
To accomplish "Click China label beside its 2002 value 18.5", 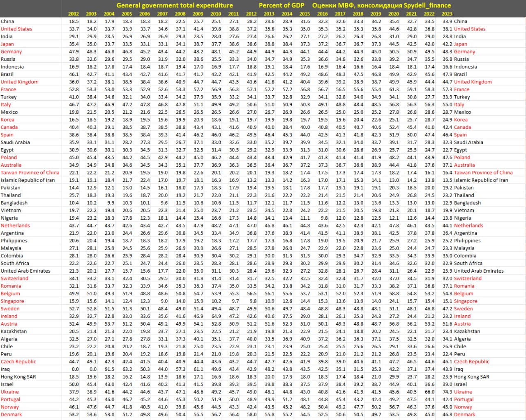I will pos(7,21).
